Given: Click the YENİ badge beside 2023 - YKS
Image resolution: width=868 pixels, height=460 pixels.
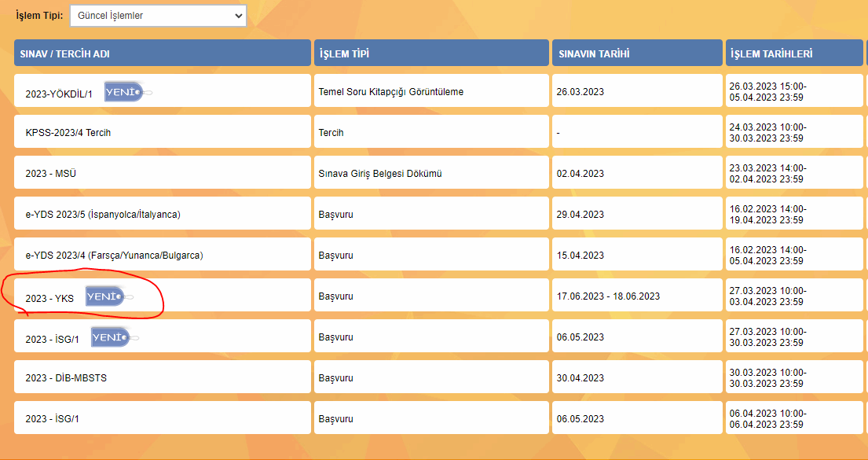Looking at the screenshot, I should (x=105, y=296).
